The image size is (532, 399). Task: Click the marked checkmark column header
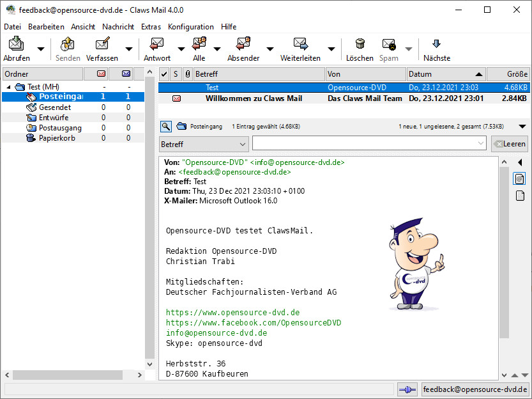pyautogui.click(x=164, y=74)
